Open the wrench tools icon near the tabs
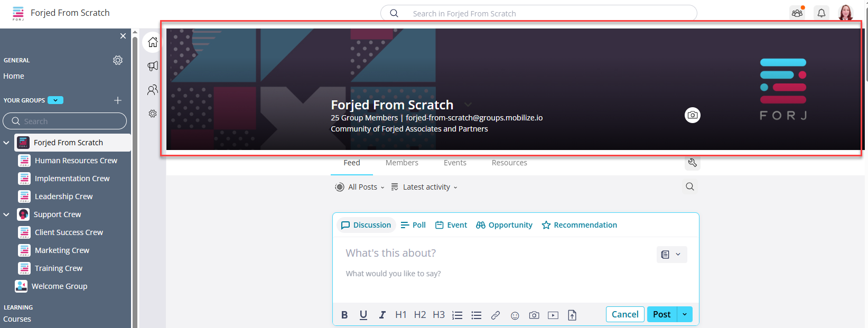 693,163
